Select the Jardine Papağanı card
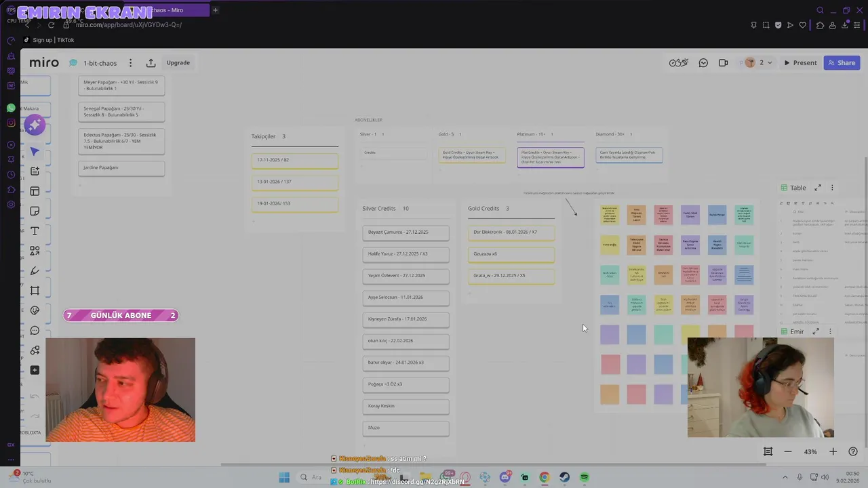 pyautogui.click(x=121, y=168)
